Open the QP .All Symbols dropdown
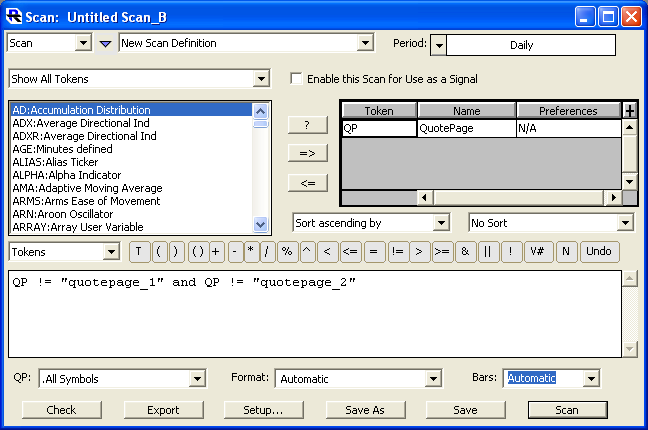648x430 pixels. [198, 379]
